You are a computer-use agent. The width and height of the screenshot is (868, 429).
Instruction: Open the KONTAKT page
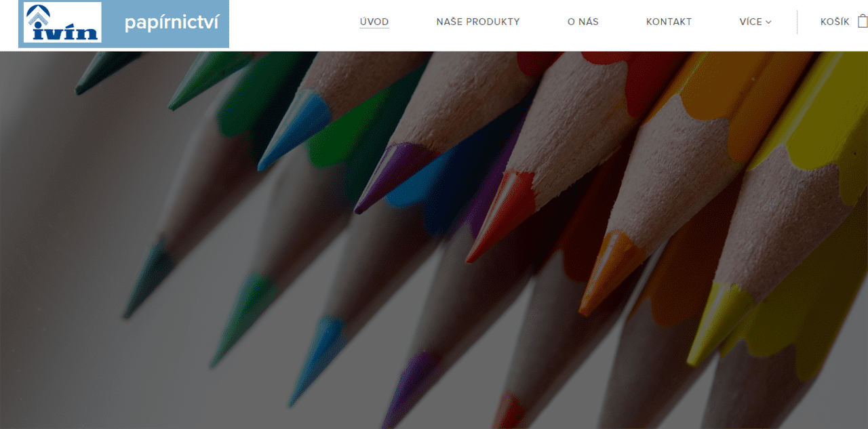point(669,22)
